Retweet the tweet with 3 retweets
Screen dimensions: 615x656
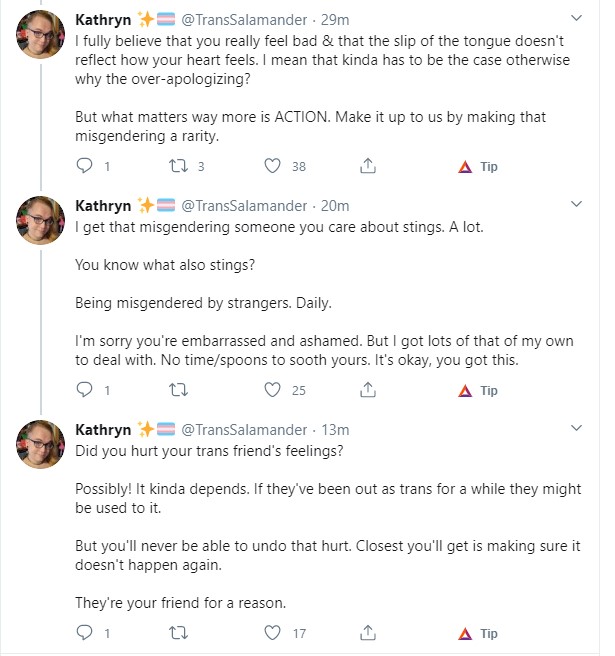pyautogui.click(x=178, y=166)
